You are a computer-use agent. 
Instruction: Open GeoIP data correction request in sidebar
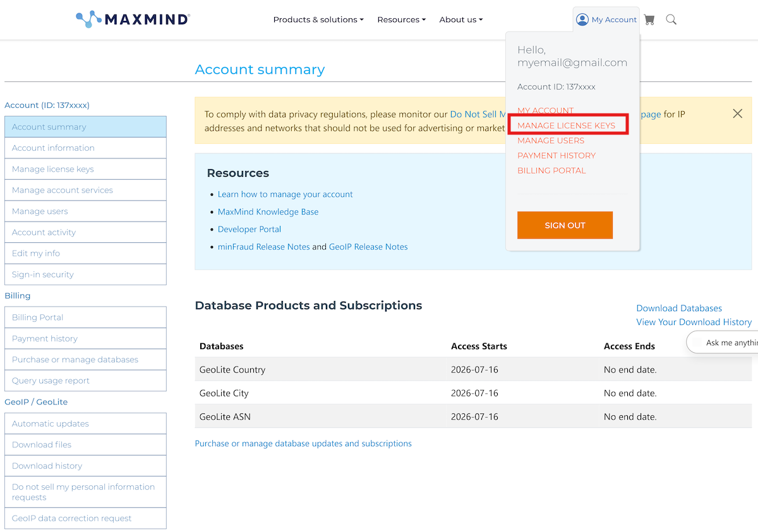(85, 518)
